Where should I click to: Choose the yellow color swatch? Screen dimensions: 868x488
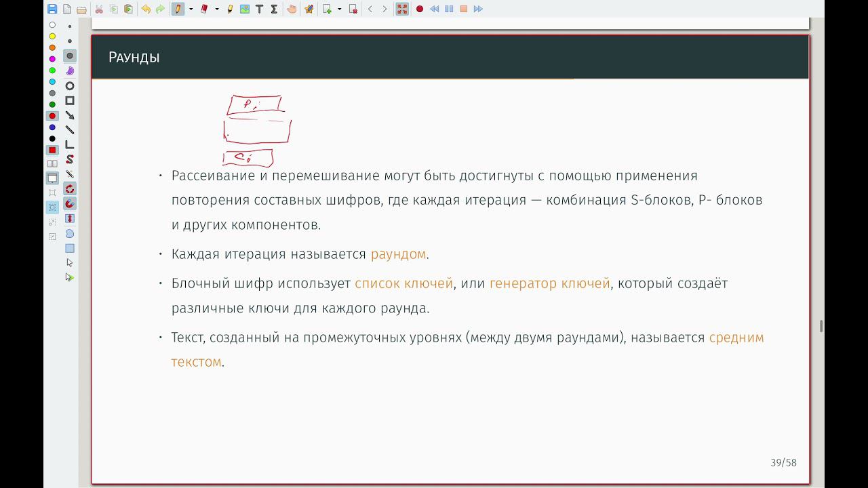(x=52, y=37)
